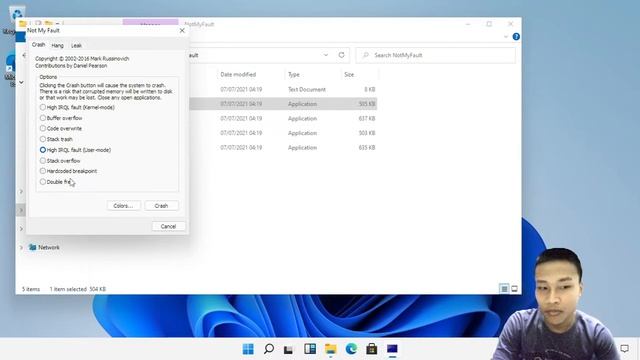Viewport: 640px width, 360px height.
Task: Open Network in navigation pane
Action: (44, 247)
